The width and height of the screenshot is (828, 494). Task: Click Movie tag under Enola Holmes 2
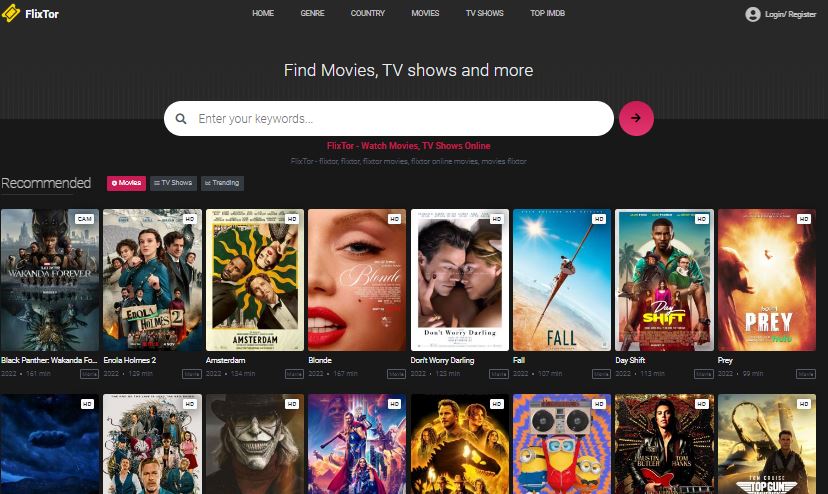[192, 374]
